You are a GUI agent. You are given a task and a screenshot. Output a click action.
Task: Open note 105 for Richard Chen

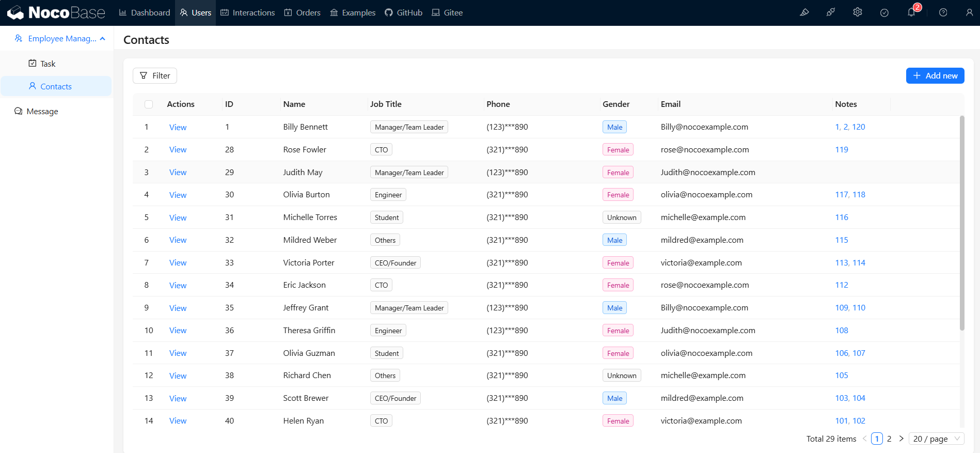click(842, 376)
